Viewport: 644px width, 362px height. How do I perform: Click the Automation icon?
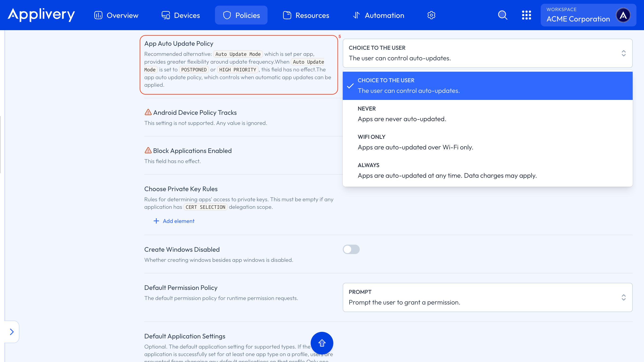pos(357,15)
